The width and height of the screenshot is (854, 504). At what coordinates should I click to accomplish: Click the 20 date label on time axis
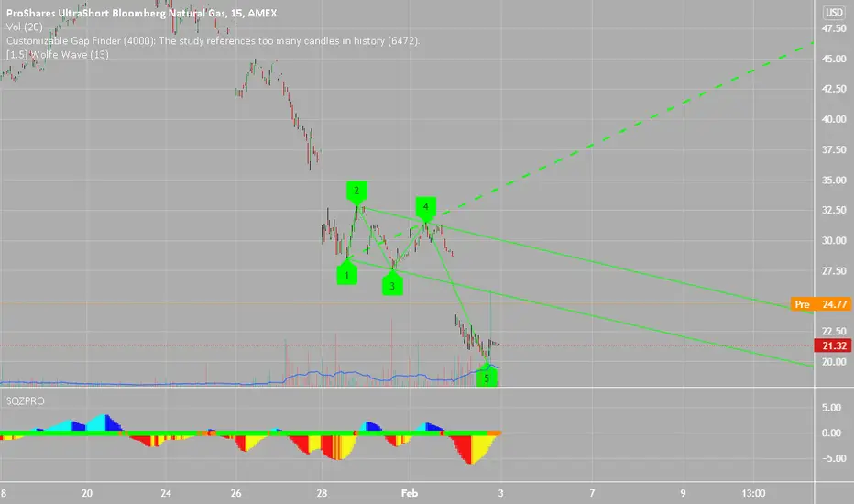tap(87, 493)
